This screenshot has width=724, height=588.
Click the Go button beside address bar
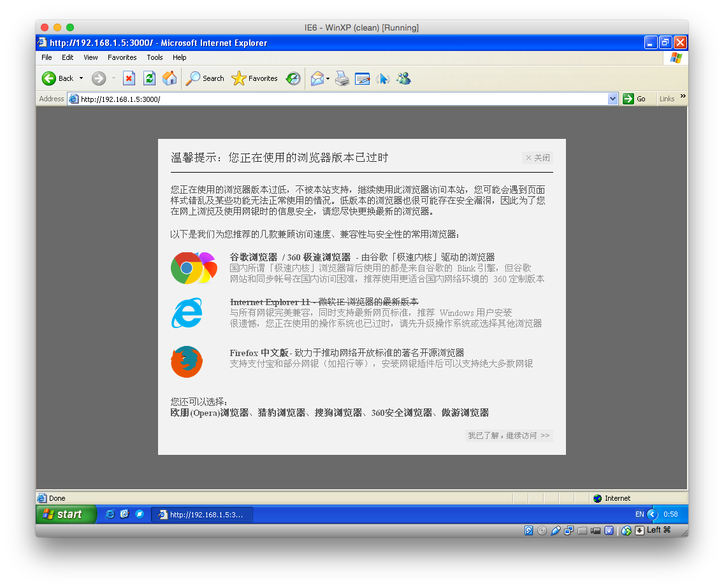pyautogui.click(x=634, y=99)
